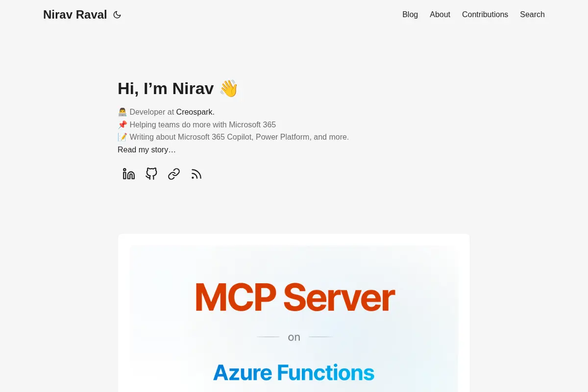Toggle dark mode with moon icon
The height and width of the screenshot is (392, 588).
click(117, 15)
